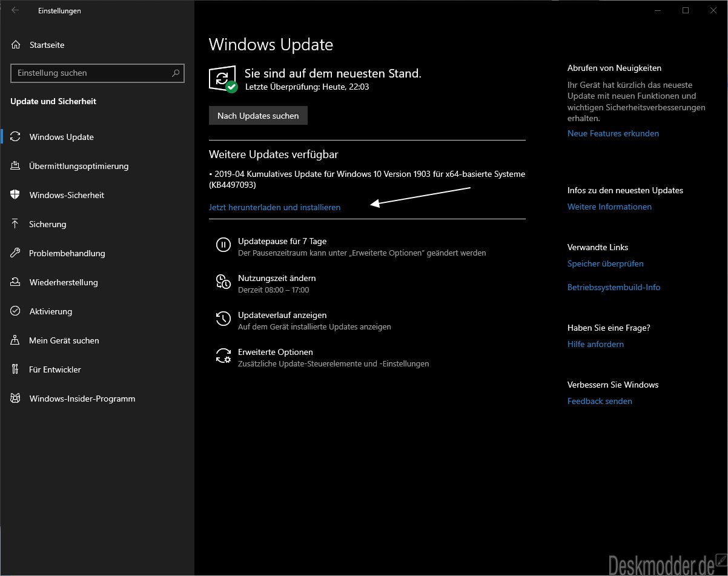Click the Aktivierung checkmark circle icon
This screenshot has width=728, height=576.
point(16,311)
